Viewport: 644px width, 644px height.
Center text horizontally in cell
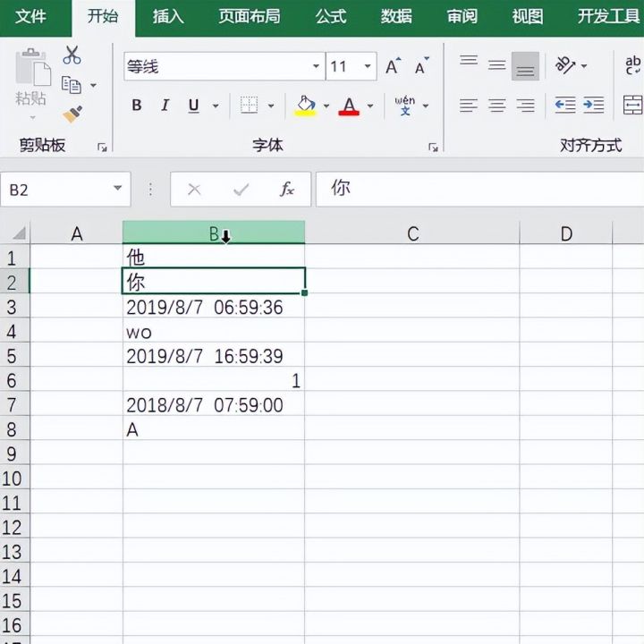pos(497,106)
